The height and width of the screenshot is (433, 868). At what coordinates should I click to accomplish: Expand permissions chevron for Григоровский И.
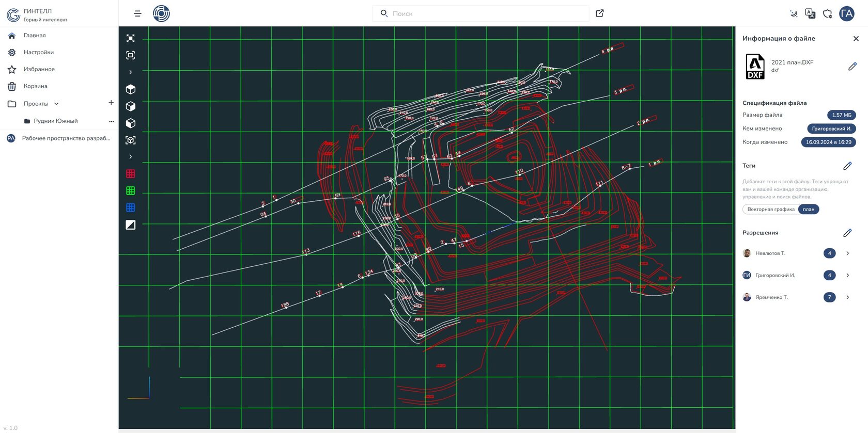click(x=848, y=276)
